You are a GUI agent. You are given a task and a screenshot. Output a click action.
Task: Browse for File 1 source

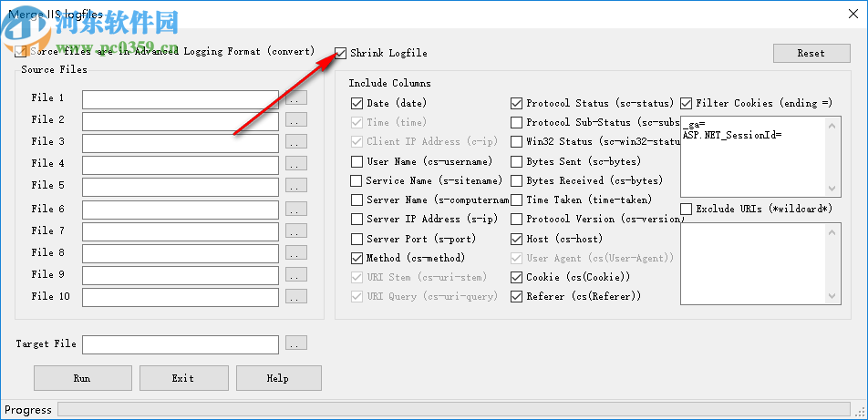(296, 98)
